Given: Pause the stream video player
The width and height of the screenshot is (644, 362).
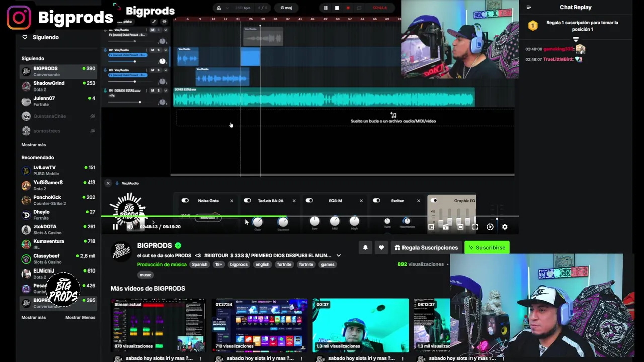Looking at the screenshot, I should [115, 227].
